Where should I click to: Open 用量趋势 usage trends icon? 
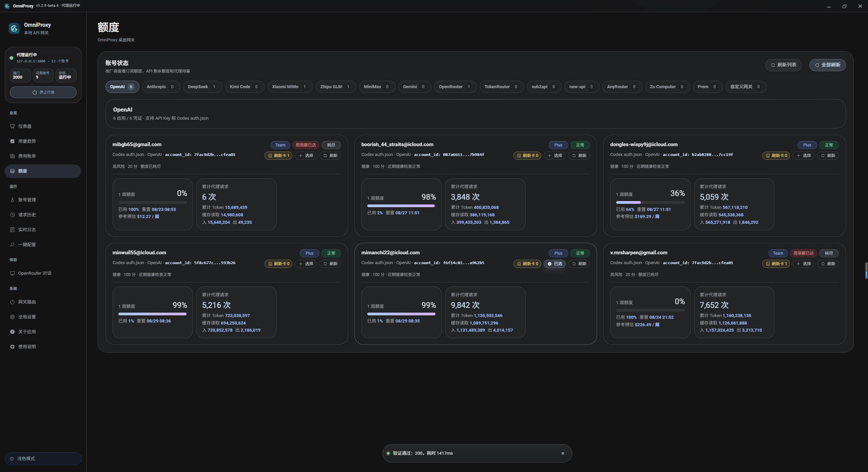12,141
